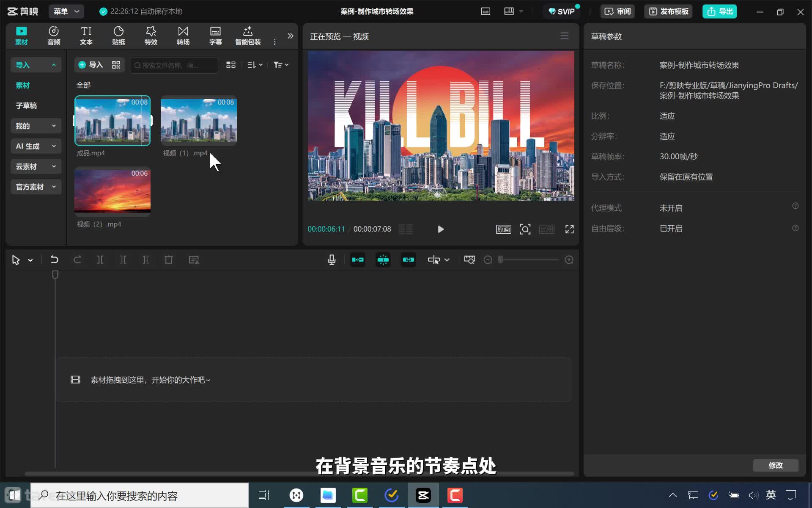Zoom in the timeline with plus icon
The height and width of the screenshot is (508, 812).
click(x=569, y=260)
